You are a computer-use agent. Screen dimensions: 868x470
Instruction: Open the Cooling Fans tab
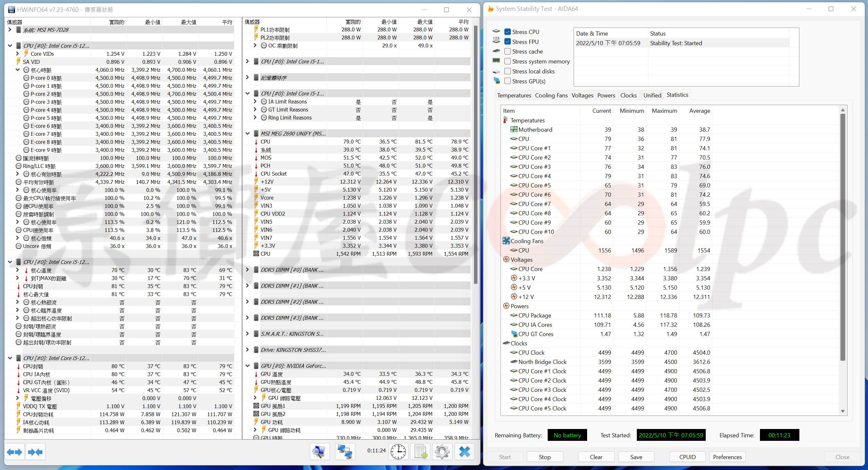[551, 95]
